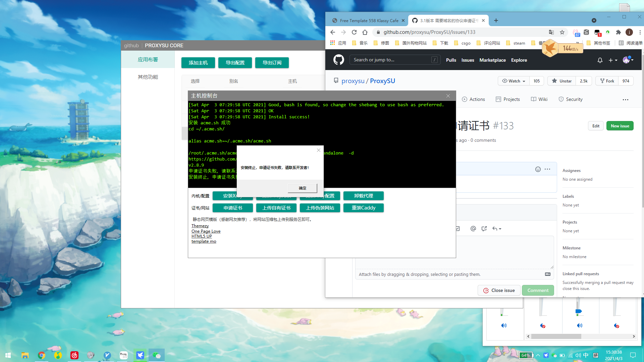Screen dimensions: 644x362
Task: Go to Chrome home page
Action: (x=365, y=32)
